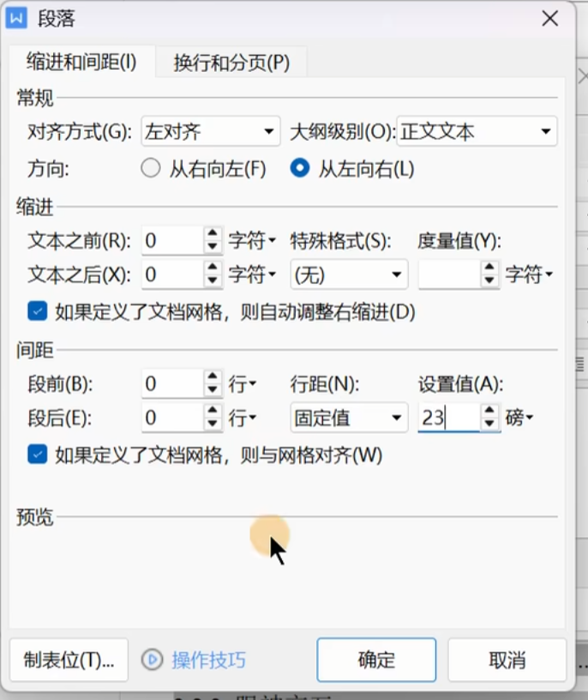588x700 pixels.
Task: Increase the 段后(E) spacing with up arrow
Action: click(213, 410)
